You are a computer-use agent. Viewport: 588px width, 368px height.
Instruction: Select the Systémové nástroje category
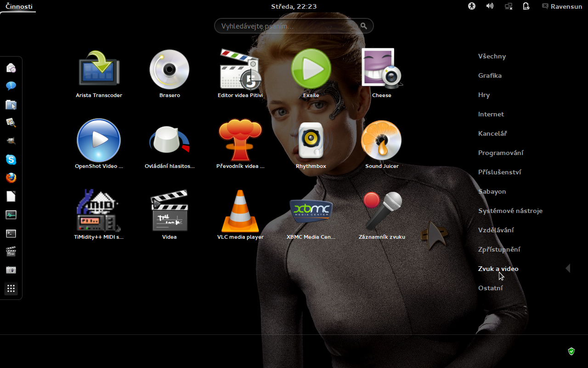click(510, 211)
